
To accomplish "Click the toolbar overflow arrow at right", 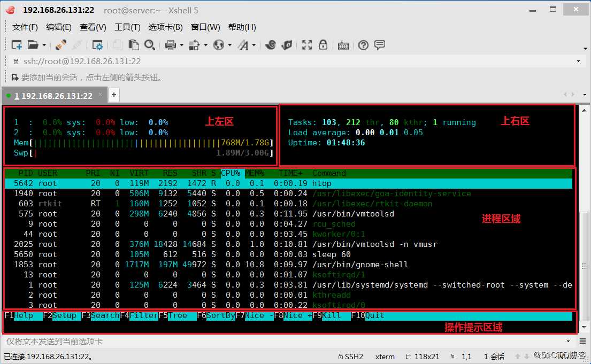I will click(585, 49).
